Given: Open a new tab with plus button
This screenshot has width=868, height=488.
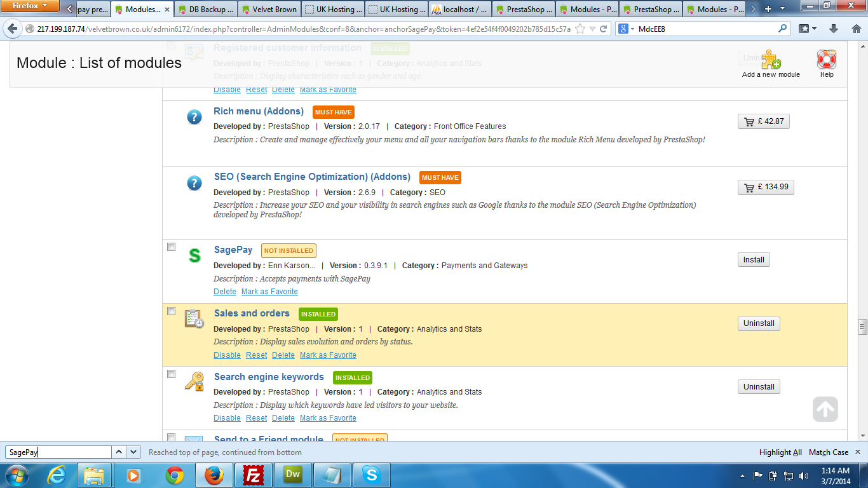Looking at the screenshot, I should pyautogui.click(x=768, y=9).
